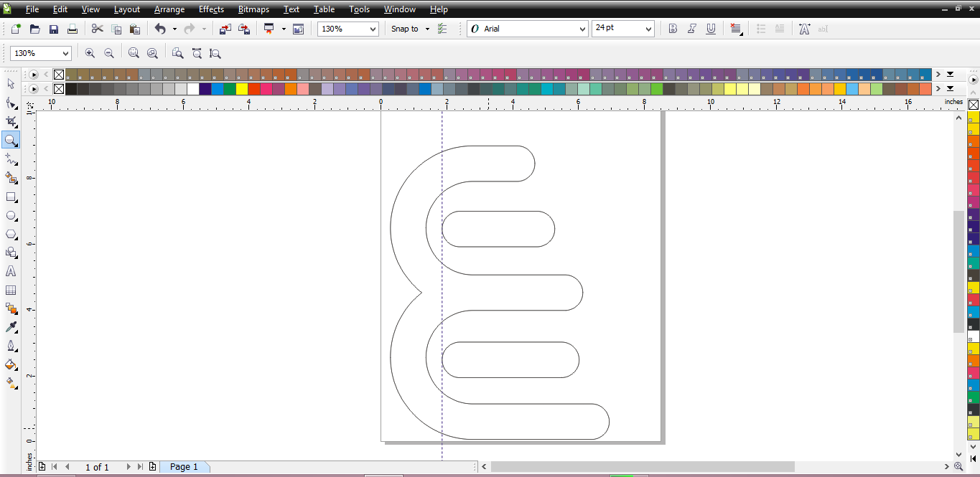Click the Options checklist icon

point(442,29)
